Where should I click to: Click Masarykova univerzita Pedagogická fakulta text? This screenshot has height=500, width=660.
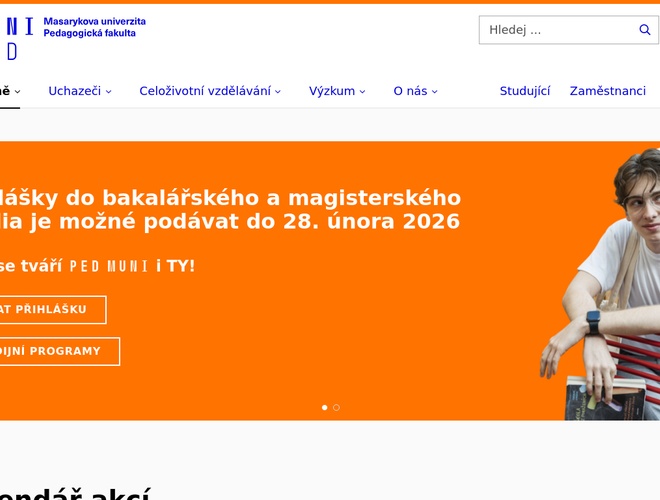tap(95, 27)
